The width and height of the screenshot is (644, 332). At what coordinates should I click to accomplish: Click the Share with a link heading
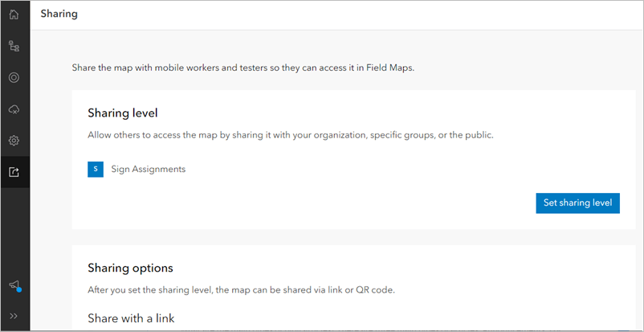click(131, 318)
